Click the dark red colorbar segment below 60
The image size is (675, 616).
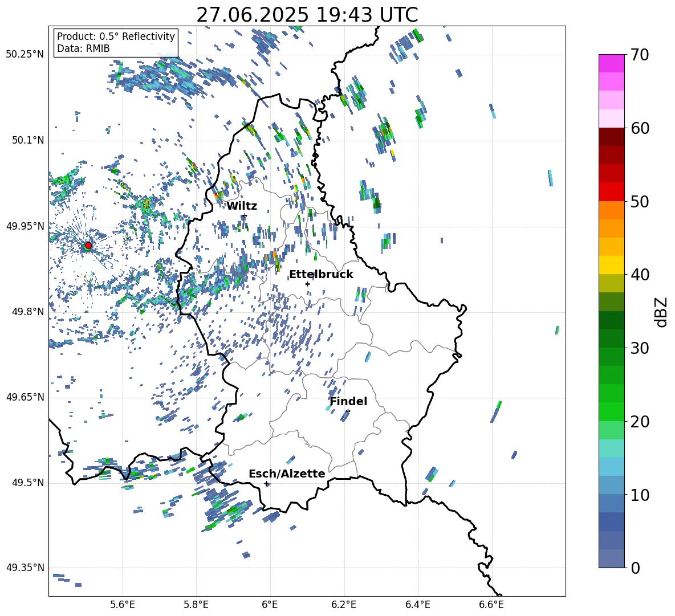[x=611, y=137]
